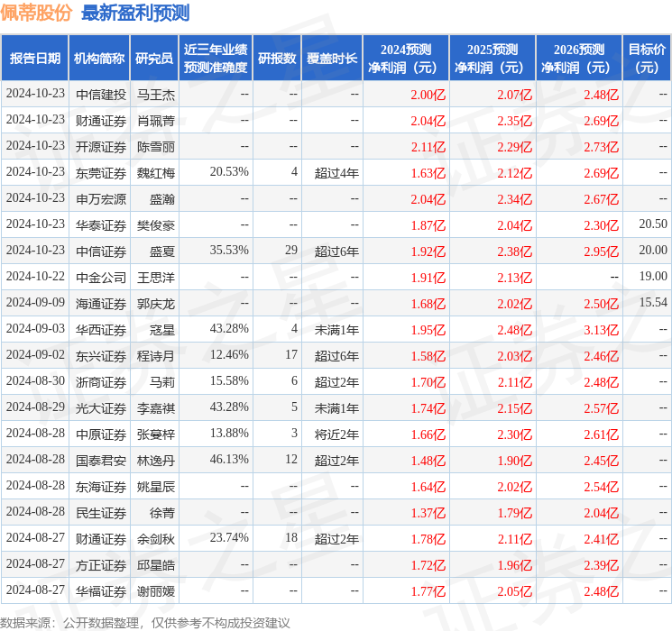Select the 浙商证券 institution cell

(x=101, y=382)
